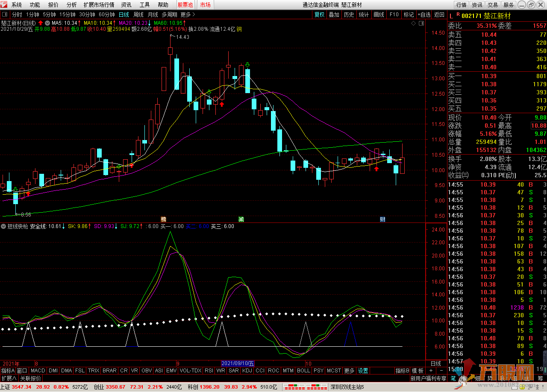Switch to 分时 period

click(17, 15)
